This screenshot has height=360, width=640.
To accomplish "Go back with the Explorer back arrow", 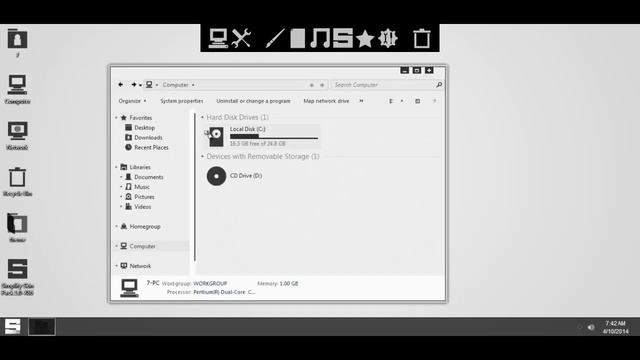I will (x=120, y=84).
